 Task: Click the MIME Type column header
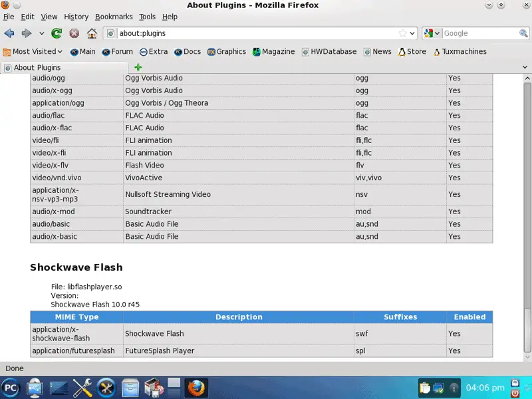coord(76,317)
